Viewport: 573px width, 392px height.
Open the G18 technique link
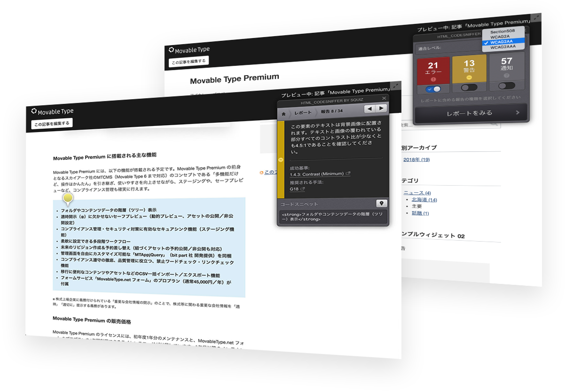pos(297,189)
